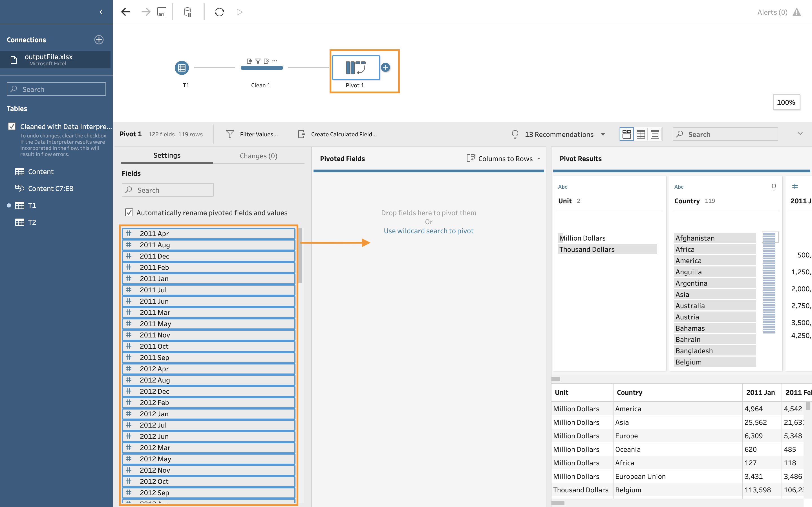Click the Country distribution scroll bar
The width and height of the screenshot is (812, 507).
click(x=769, y=283)
